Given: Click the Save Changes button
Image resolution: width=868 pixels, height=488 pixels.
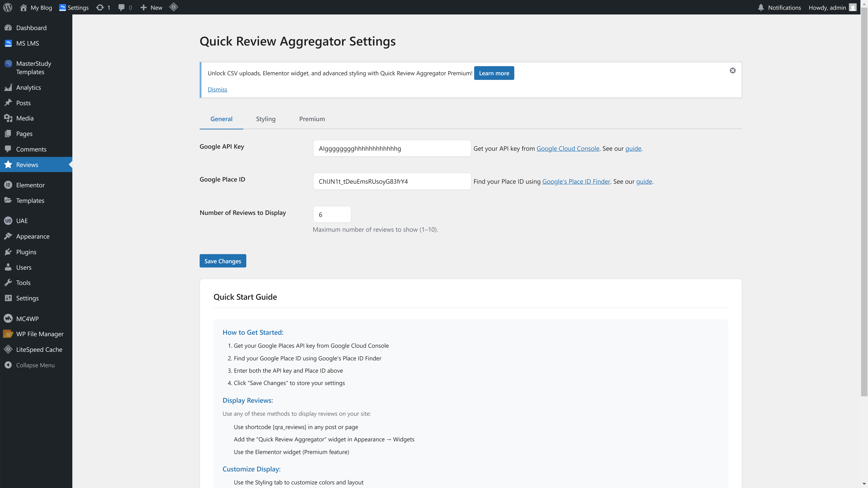Looking at the screenshot, I should pos(223,261).
